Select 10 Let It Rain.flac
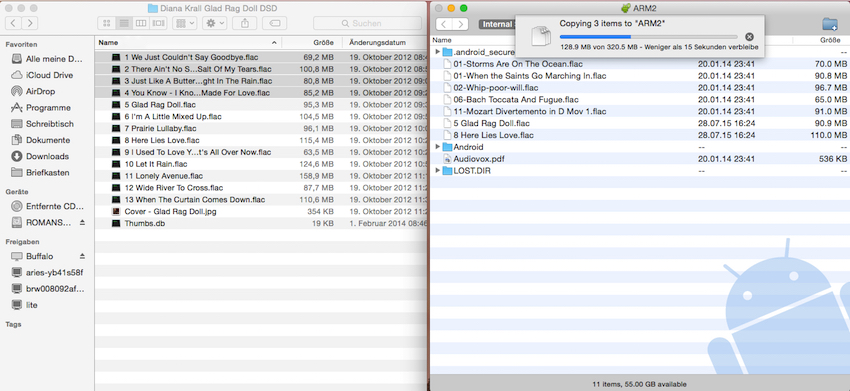 tap(261, 164)
